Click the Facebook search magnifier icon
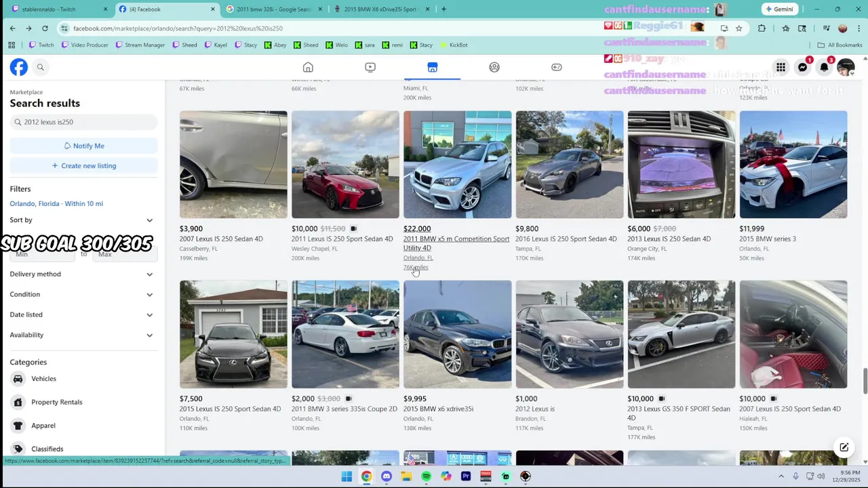This screenshot has height=488, width=868. [40, 67]
